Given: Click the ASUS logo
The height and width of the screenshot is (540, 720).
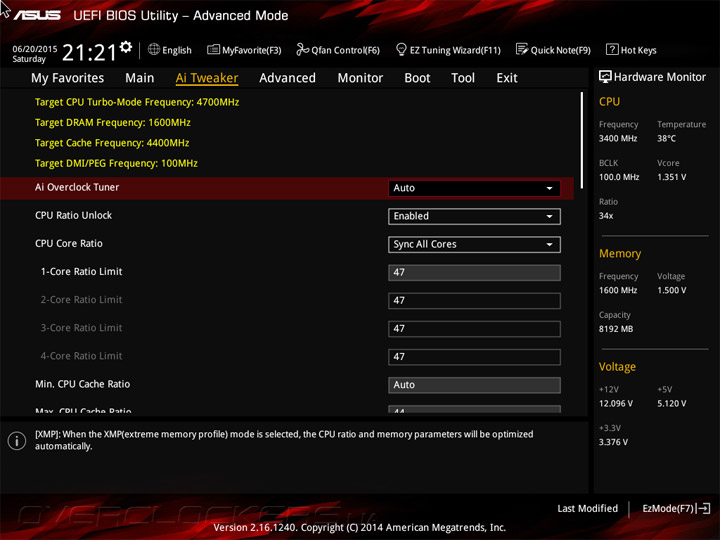Looking at the screenshot, I should pyautogui.click(x=37, y=15).
